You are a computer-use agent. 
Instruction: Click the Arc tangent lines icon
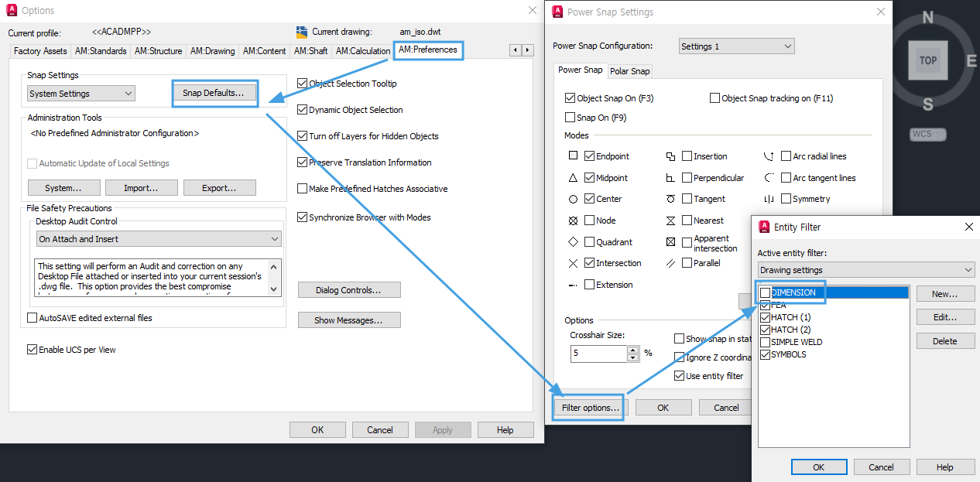coord(769,178)
